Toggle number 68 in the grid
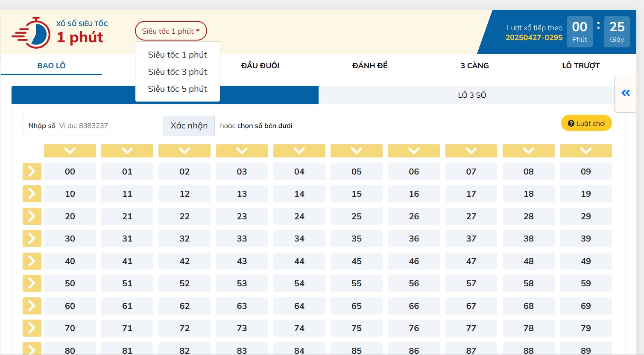 [528, 306]
